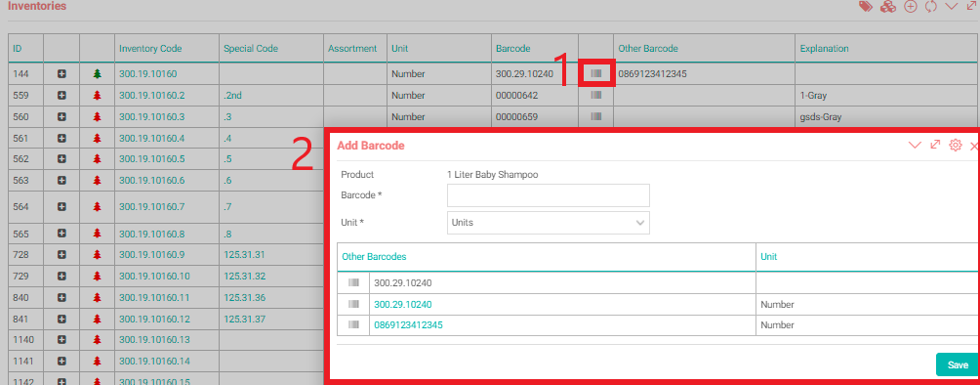This screenshot has height=385, width=980.
Task: Click the red tree icon in row 563
Action: point(97,181)
